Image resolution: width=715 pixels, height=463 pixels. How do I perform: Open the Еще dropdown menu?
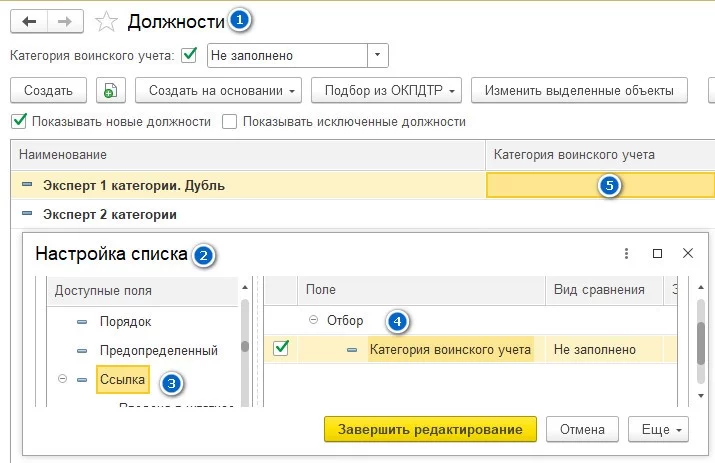click(658, 429)
